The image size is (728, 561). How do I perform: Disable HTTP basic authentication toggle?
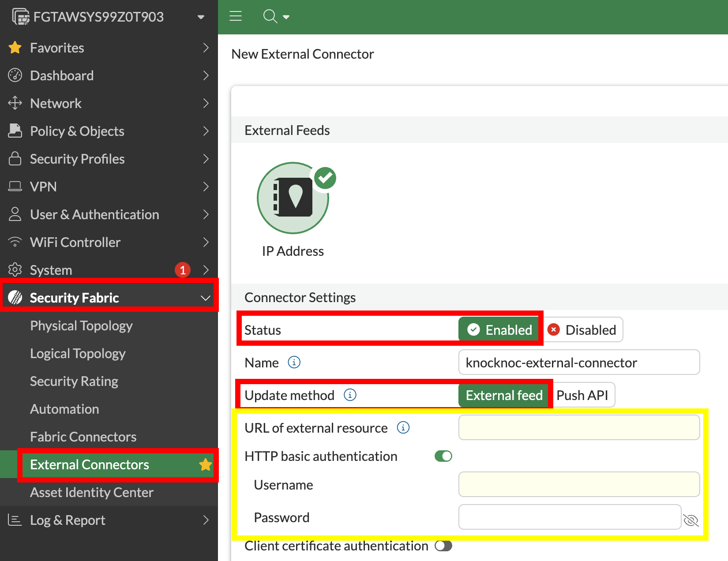pyautogui.click(x=443, y=456)
